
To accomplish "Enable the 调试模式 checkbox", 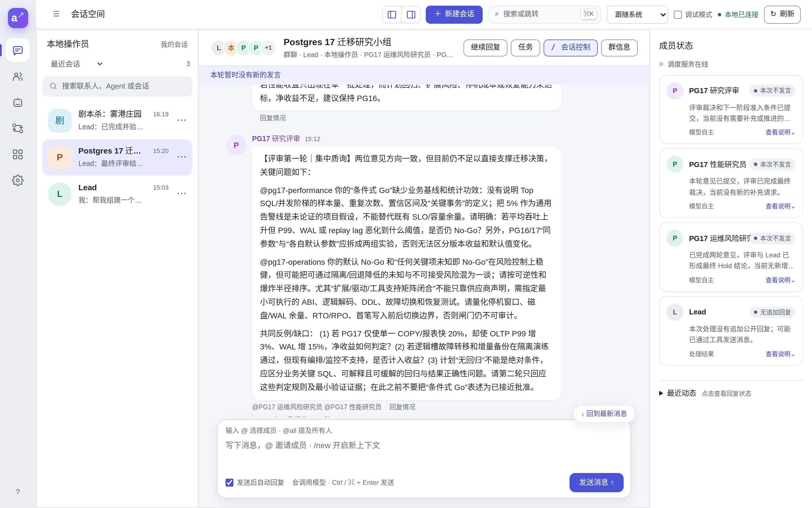I will tap(678, 14).
